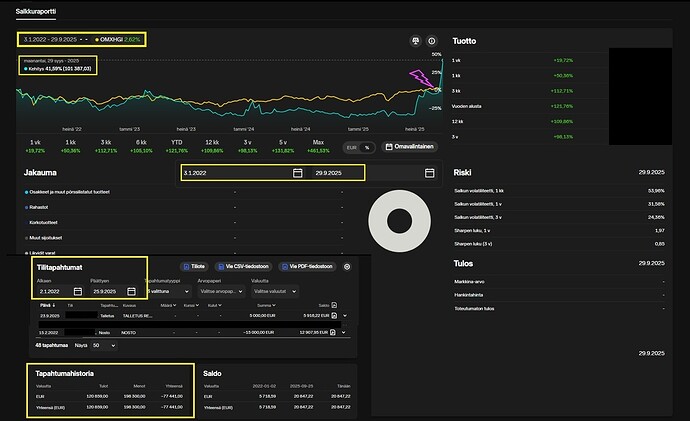Open calendar for Päättyen end date

(x=131, y=291)
